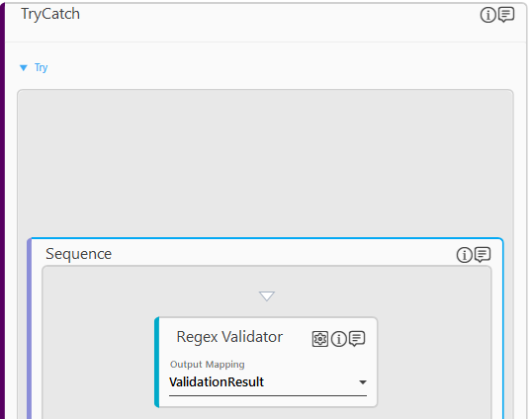Click the insert triangle above Regex Validator

coord(267,295)
